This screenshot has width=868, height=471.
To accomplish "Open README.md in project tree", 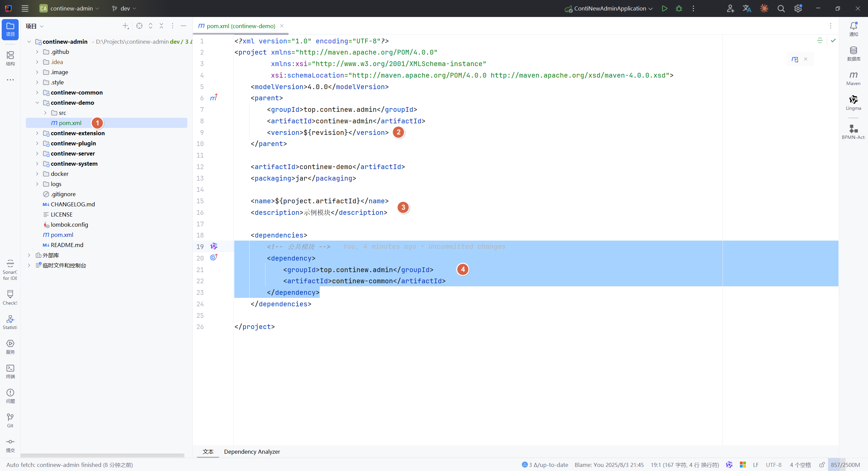I will tap(67, 245).
